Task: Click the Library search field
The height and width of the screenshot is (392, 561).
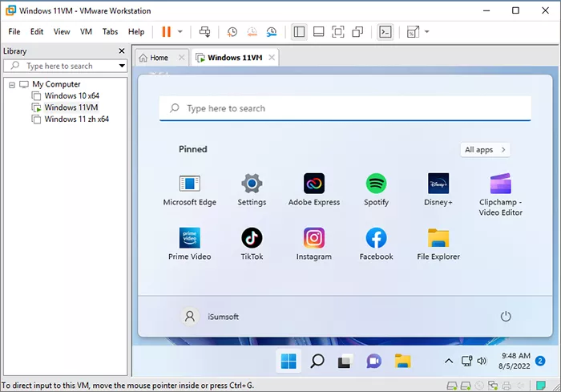Action: pyautogui.click(x=64, y=66)
